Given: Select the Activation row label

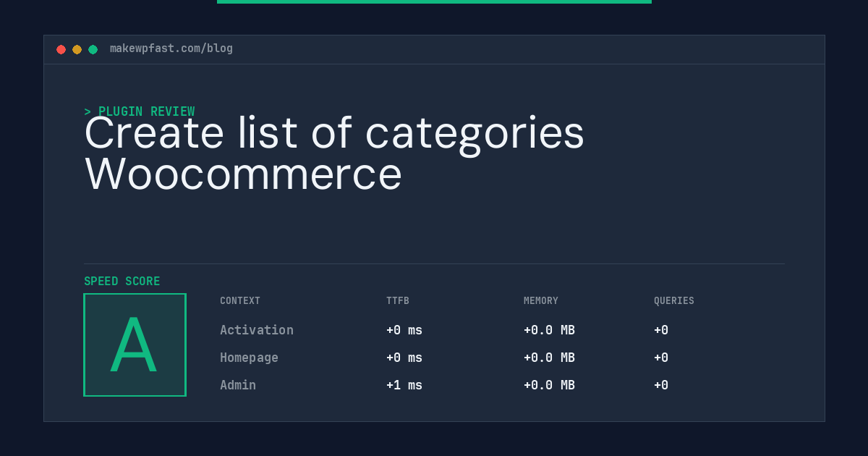Looking at the screenshot, I should point(257,330).
